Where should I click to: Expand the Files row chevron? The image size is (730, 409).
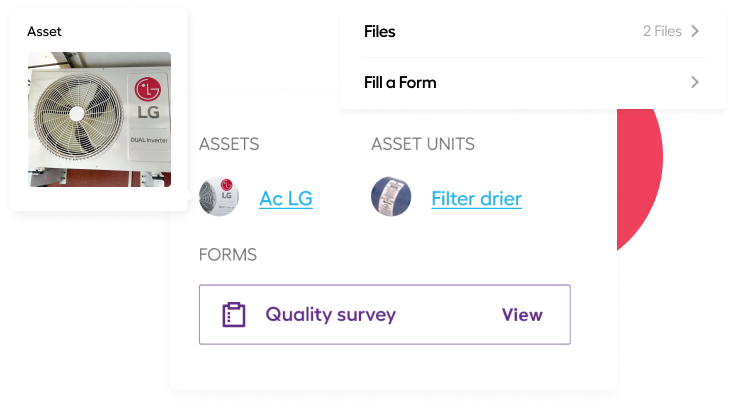point(695,31)
